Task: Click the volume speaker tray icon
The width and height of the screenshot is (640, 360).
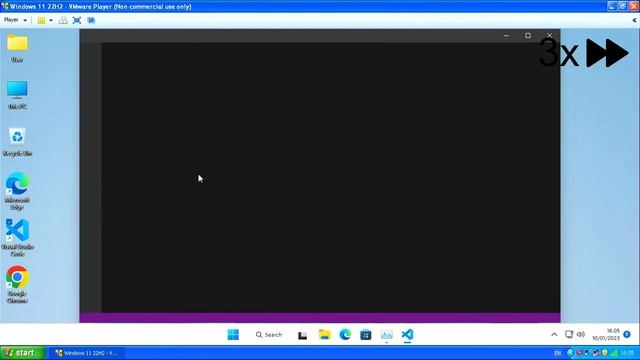Action: (581, 334)
